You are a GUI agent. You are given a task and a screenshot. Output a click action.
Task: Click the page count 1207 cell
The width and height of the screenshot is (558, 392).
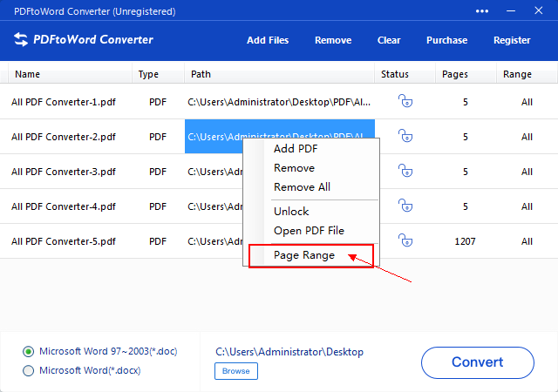465,241
